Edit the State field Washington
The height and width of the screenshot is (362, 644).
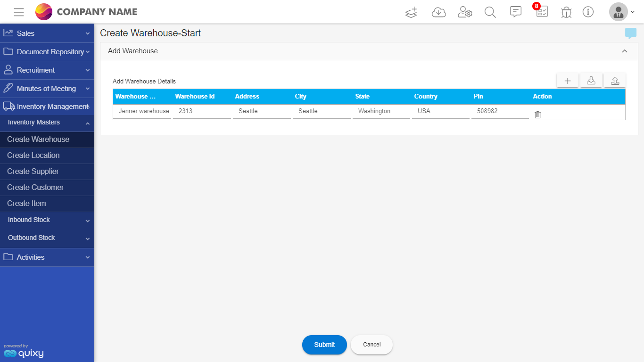coord(381,112)
